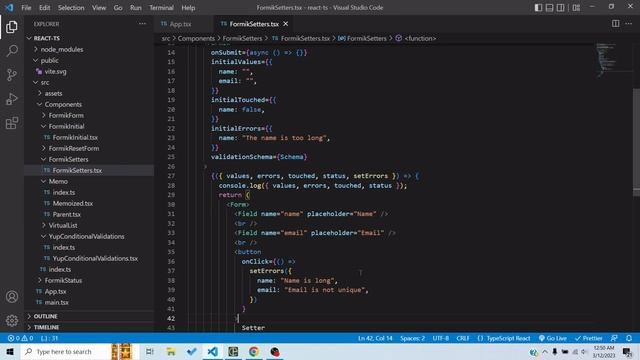Collapse the Memo folder
The width and height of the screenshot is (640, 360).
tap(89, 181)
